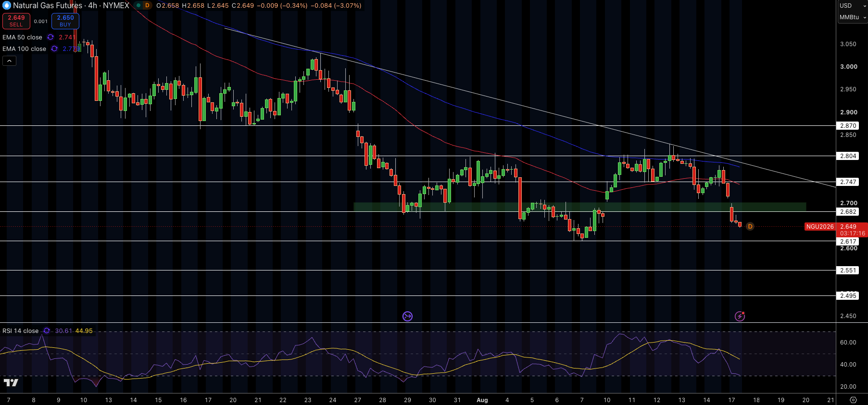
Task: Click the Aug label on the time axis
Action: (482, 400)
